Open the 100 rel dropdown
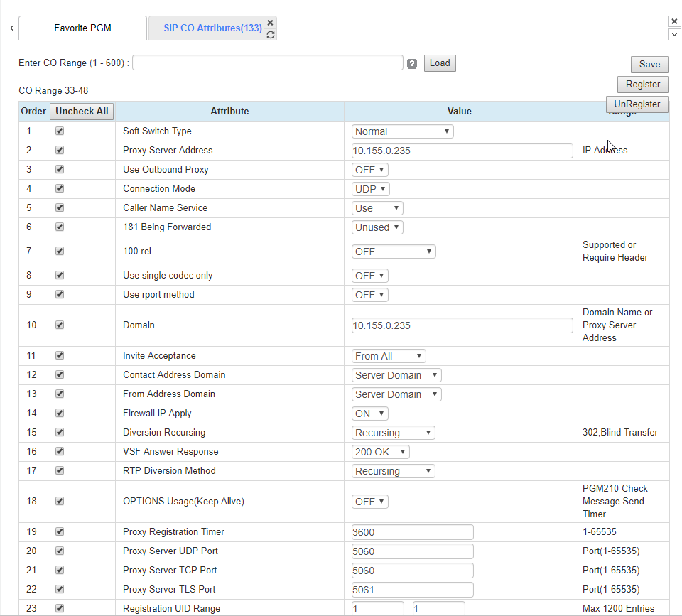The image size is (682, 616). (x=394, y=252)
